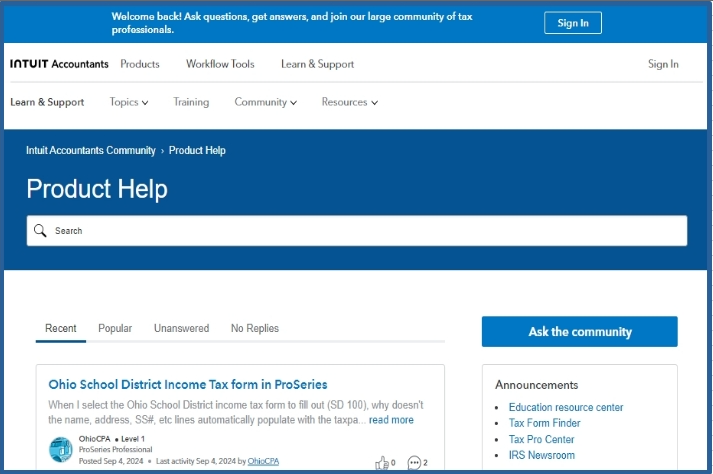
Task: Click the Intuit Accountants logo
Action: 59,64
